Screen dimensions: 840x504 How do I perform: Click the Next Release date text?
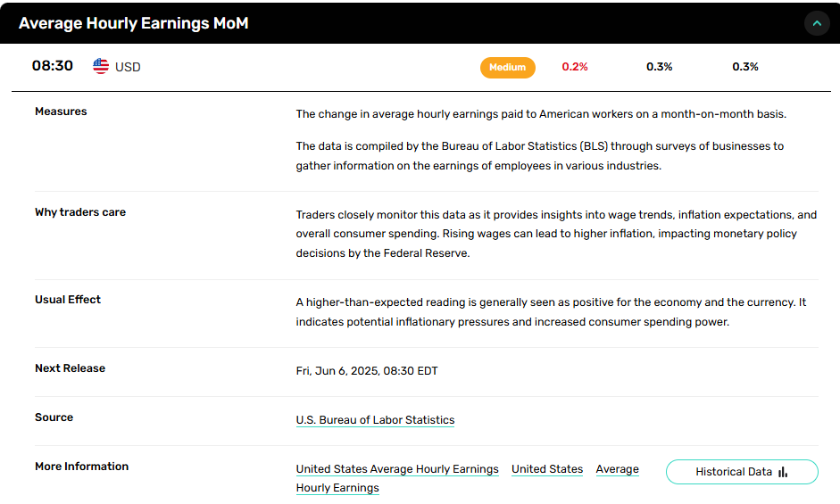coord(367,370)
